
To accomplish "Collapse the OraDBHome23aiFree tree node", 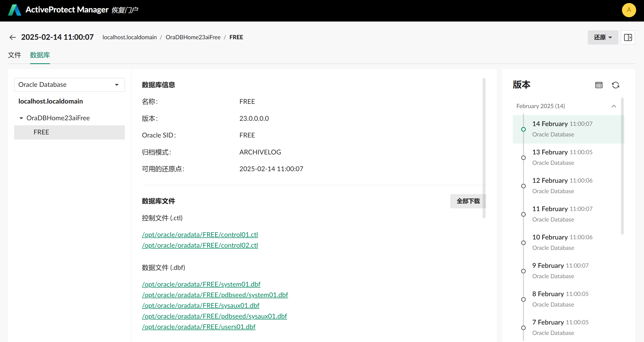I will (21, 118).
